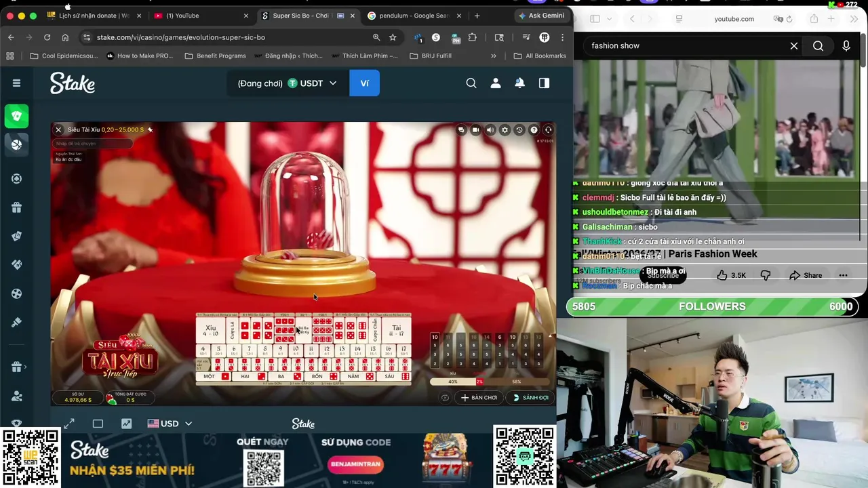The height and width of the screenshot is (488, 868).
Task: Open Chrome extensions puzzle icon
Action: [x=473, y=37]
